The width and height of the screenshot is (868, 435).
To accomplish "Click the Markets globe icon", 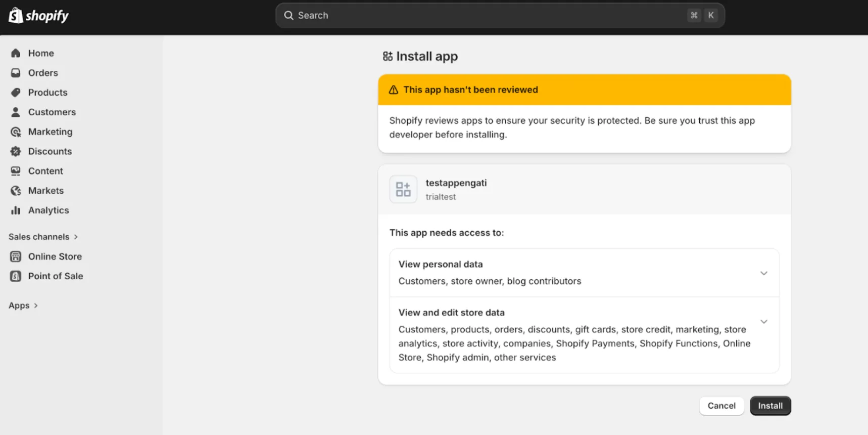I will click(16, 191).
